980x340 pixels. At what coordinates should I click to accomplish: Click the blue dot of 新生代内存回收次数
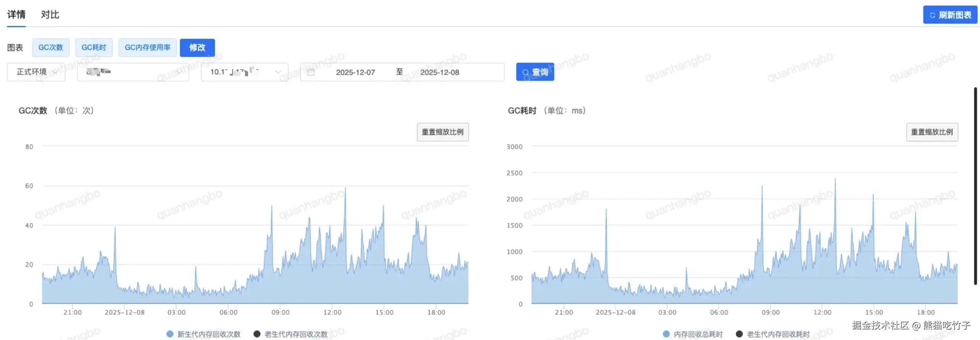pos(170,334)
